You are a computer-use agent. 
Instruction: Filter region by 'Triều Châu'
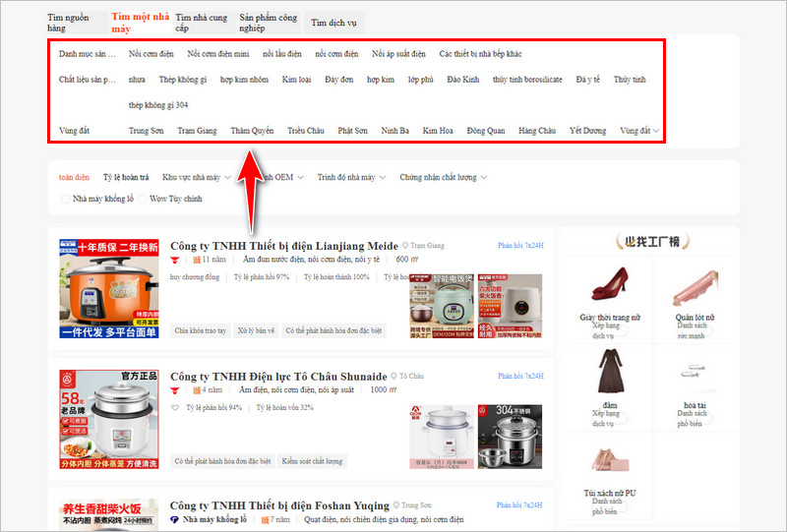pyautogui.click(x=306, y=131)
